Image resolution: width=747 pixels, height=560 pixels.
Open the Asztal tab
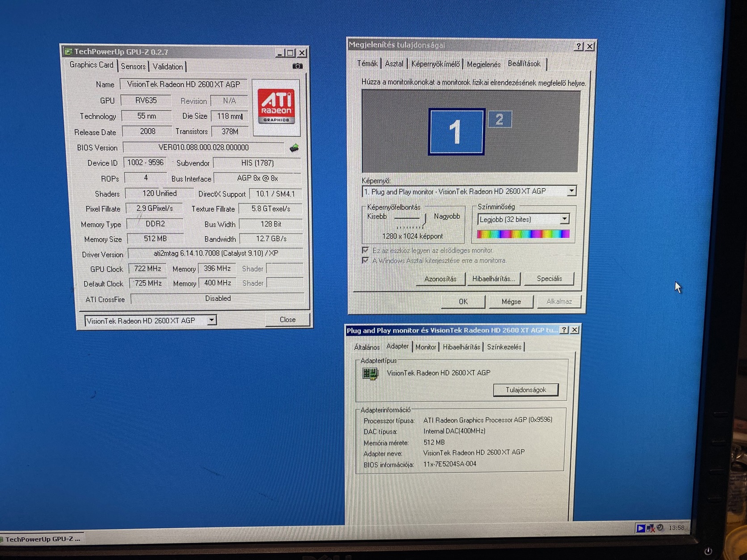(394, 64)
